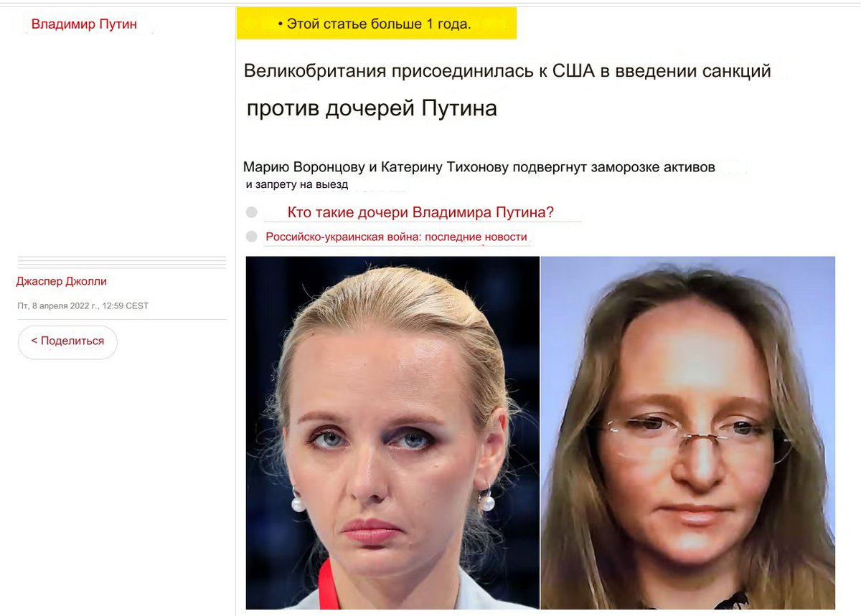Click the grey bullet before 'Российско-украинская война'

coord(251,237)
